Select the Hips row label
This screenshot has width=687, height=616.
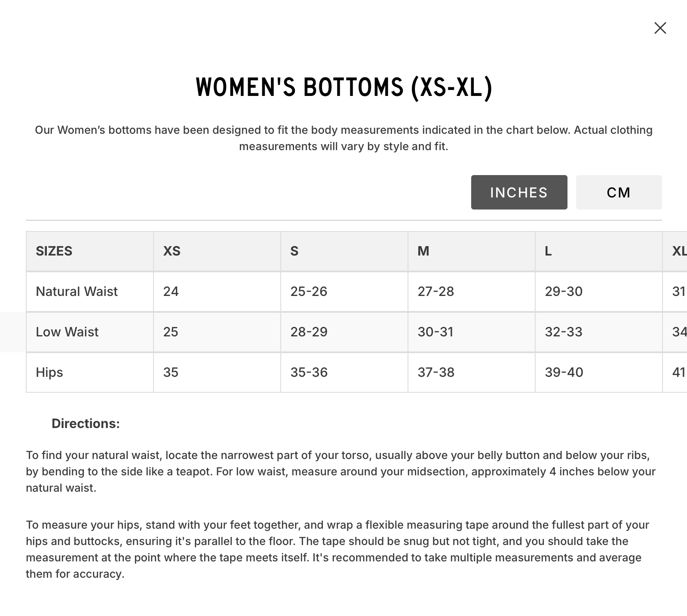click(49, 372)
